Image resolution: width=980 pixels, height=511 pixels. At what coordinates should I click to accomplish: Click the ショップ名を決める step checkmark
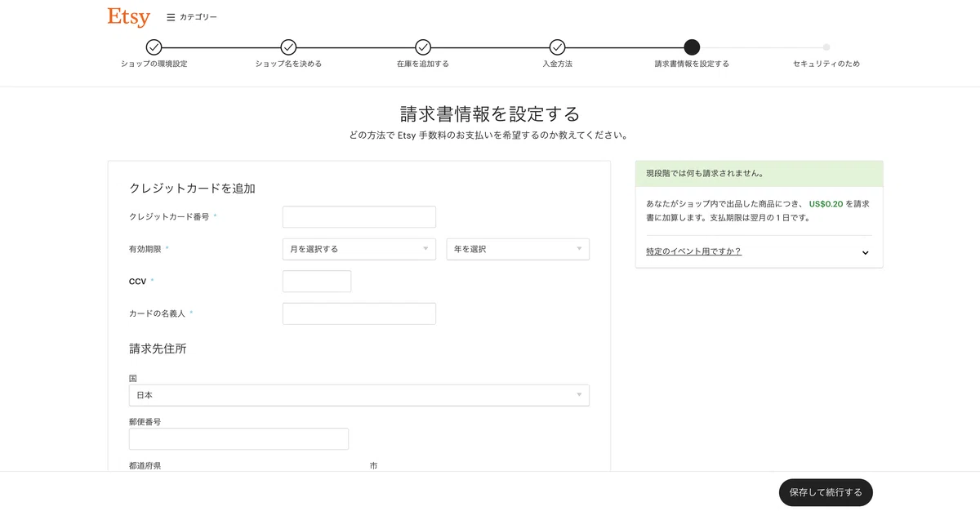pos(288,47)
